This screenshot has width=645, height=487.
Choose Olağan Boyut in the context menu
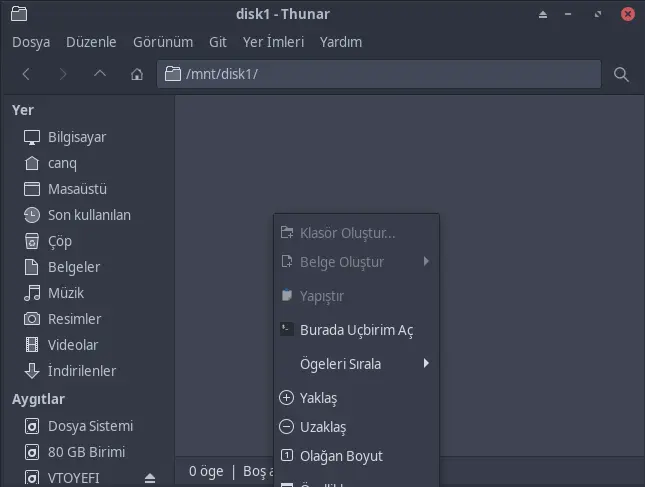pyautogui.click(x=357, y=456)
